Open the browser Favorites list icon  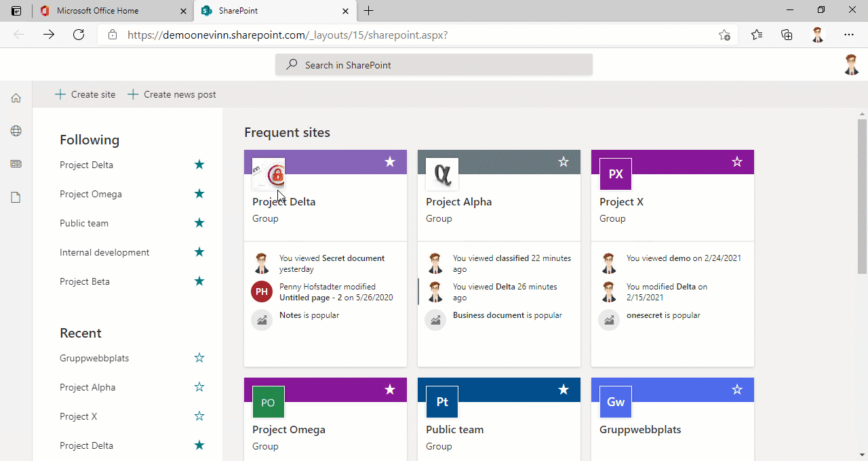[x=757, y=35]
